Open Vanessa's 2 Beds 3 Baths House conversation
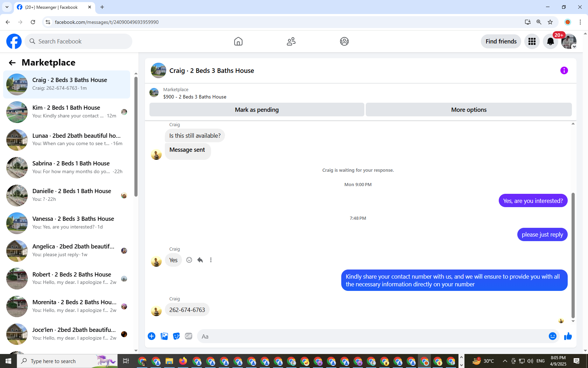The image size is (588, 368). (67, 223)
